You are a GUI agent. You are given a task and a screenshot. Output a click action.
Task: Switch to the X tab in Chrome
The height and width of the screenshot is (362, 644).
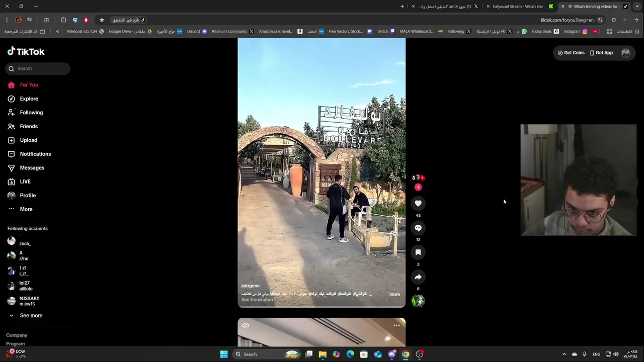(x=445, y=7)
